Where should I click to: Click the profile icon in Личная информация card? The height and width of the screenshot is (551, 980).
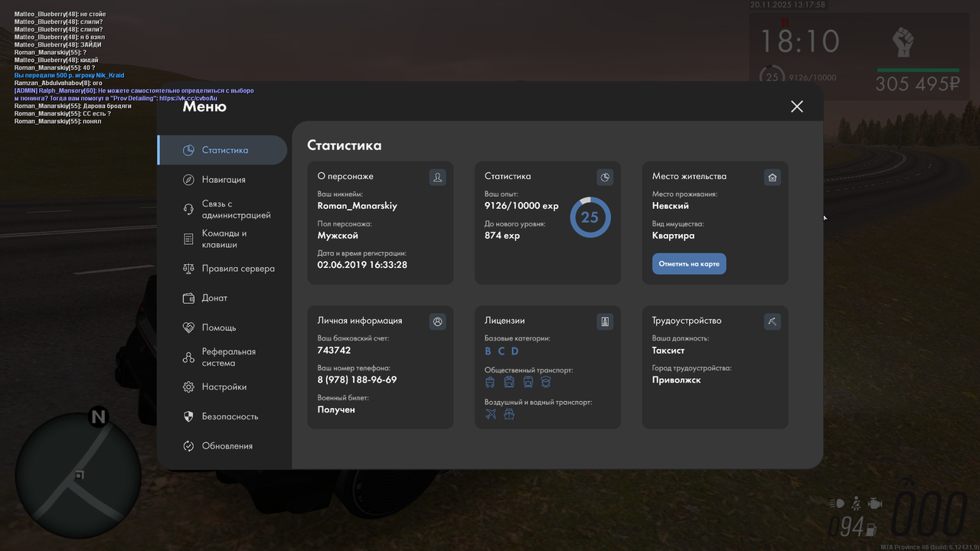pyautogui.click(x=437, y=321)
